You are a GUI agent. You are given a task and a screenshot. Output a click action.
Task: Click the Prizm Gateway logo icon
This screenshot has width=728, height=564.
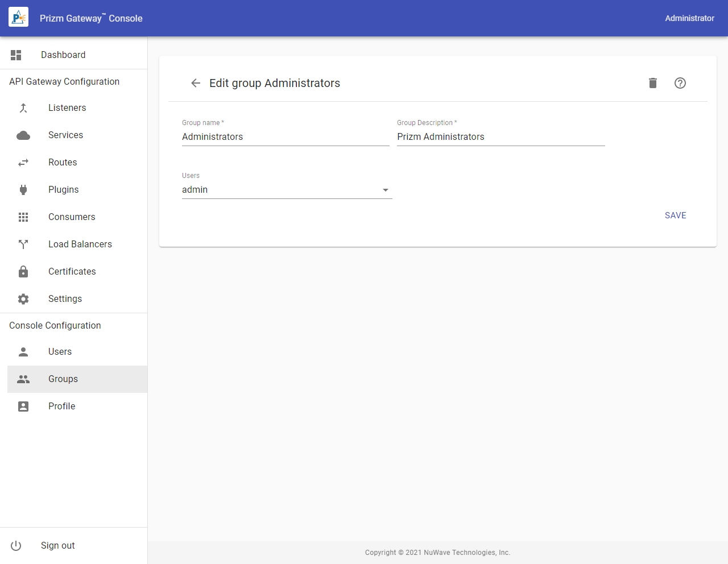[x=18, y=18]
